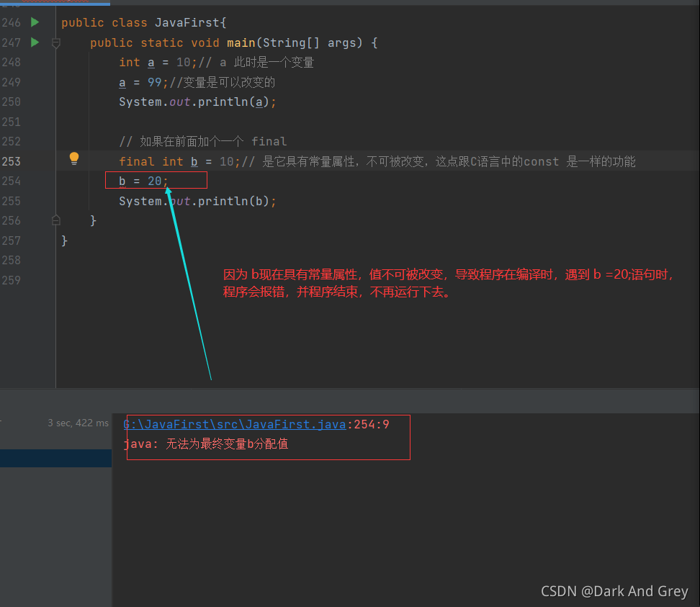The width and height of the screenshot is (700, 607).
Task: Click the System.out.println(b) statement
Action: coord(197,202)
